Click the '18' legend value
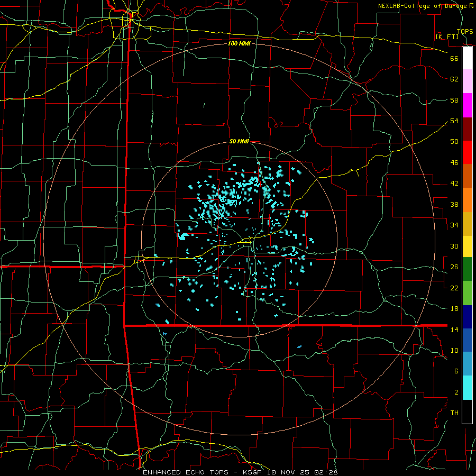The image size is (476, 476). click(454, 309)
